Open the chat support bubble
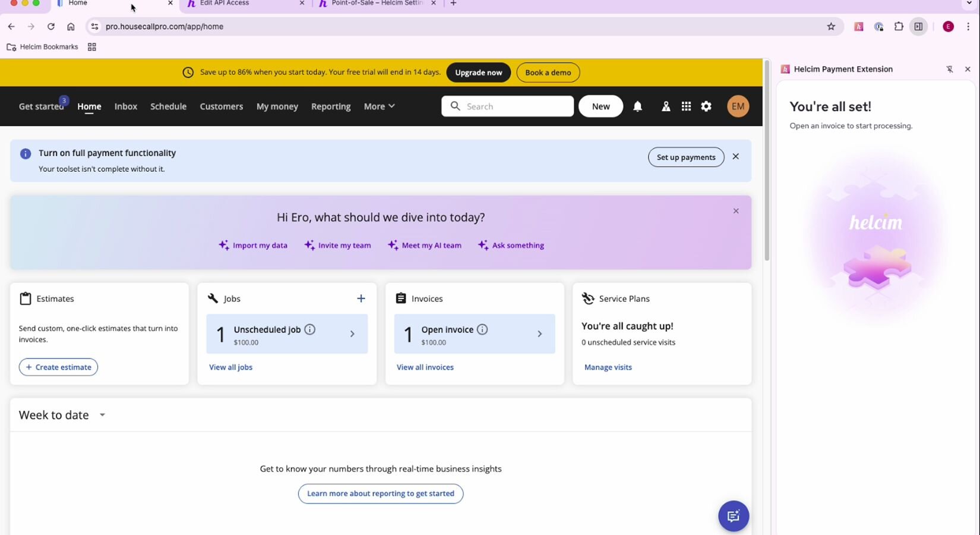 tap(734, 516)
